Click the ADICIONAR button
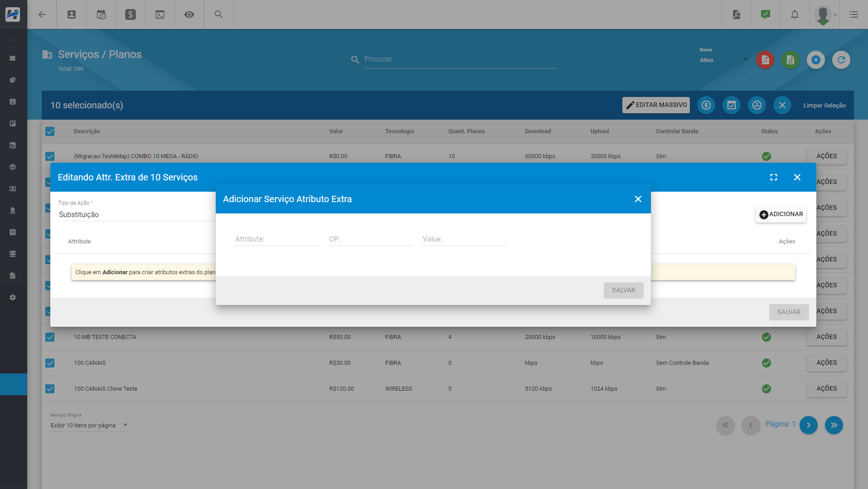This screenshot has width=868, height=489. [x=781, y=214]
